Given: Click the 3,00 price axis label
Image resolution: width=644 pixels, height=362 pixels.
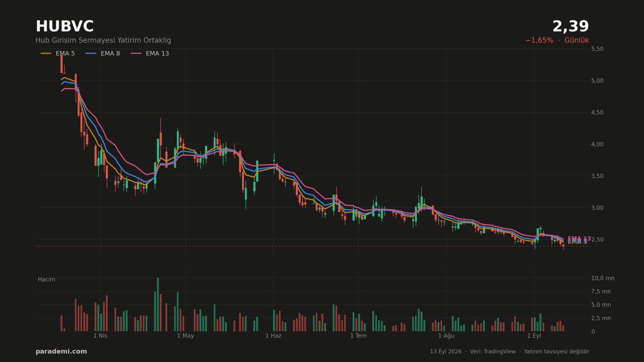Looking at the screenshot, I should pyautogui.click(x=597, y=208).
